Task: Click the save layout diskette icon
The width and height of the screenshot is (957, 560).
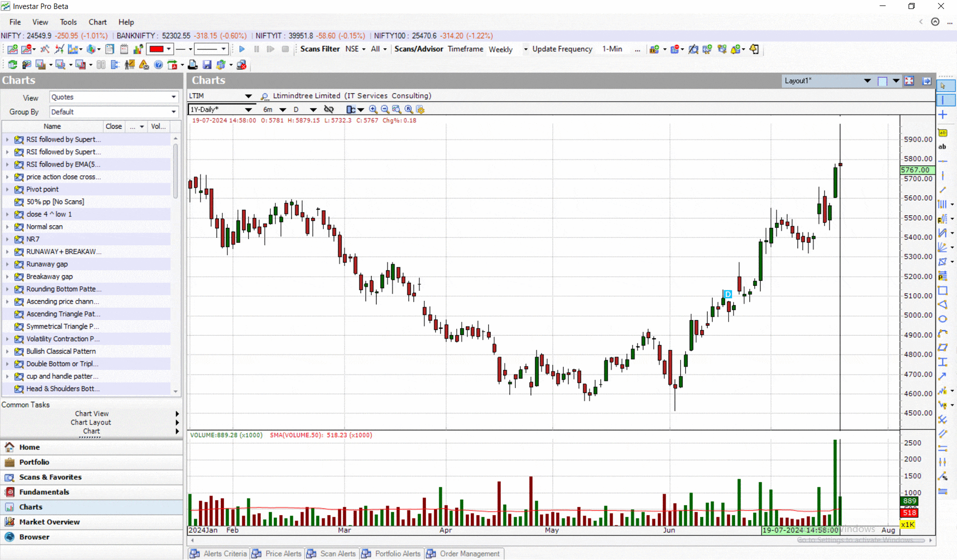Action: pos(207,64)
